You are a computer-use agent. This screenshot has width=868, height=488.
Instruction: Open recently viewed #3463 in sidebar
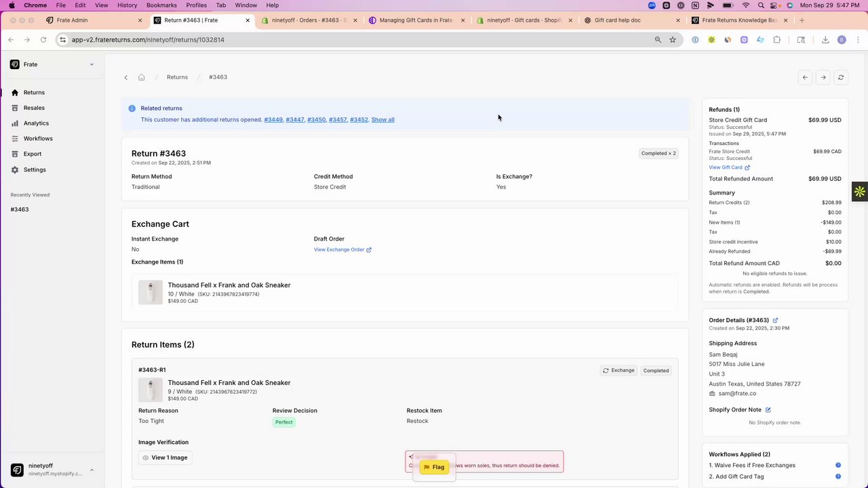pos(20,209)
